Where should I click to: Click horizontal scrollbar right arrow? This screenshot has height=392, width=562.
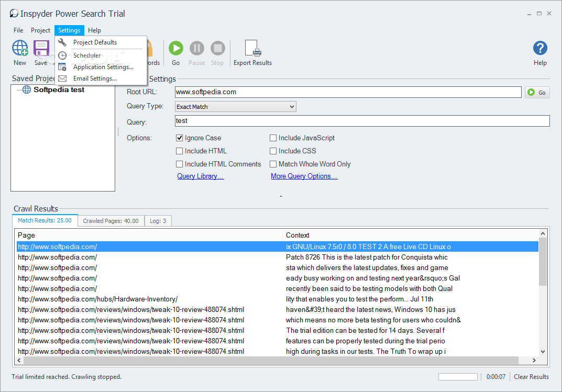[534, 360]
